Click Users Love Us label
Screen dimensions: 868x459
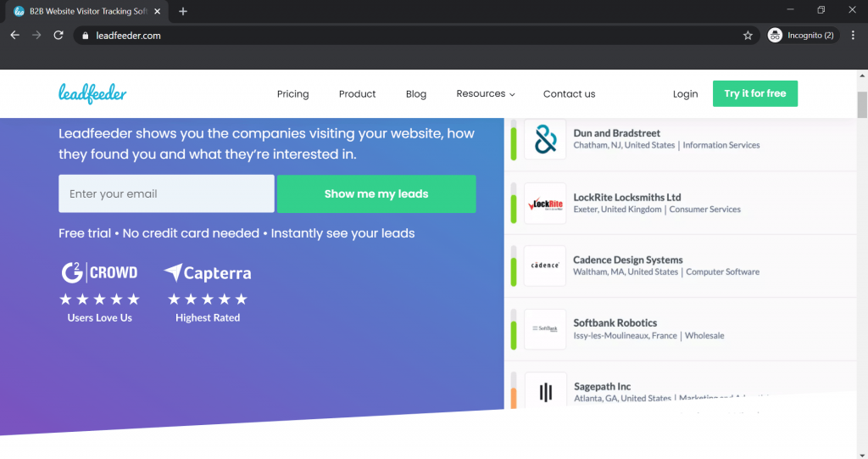pos(100,317)
